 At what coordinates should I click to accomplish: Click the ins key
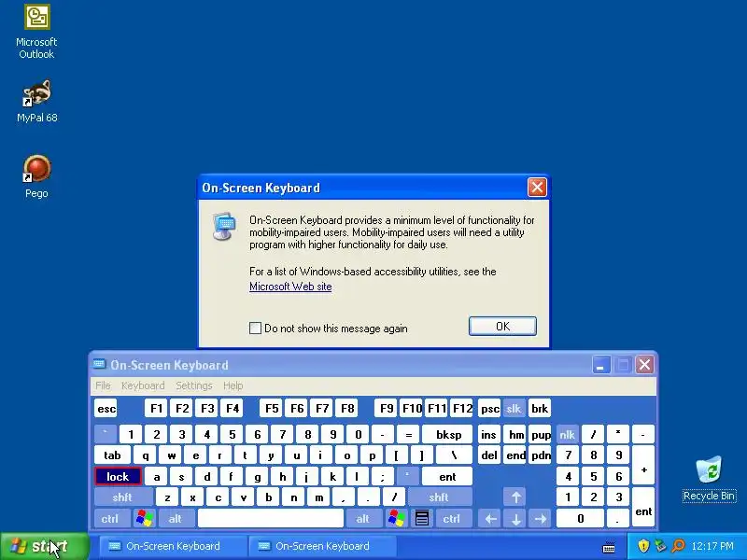click(488, 434)
